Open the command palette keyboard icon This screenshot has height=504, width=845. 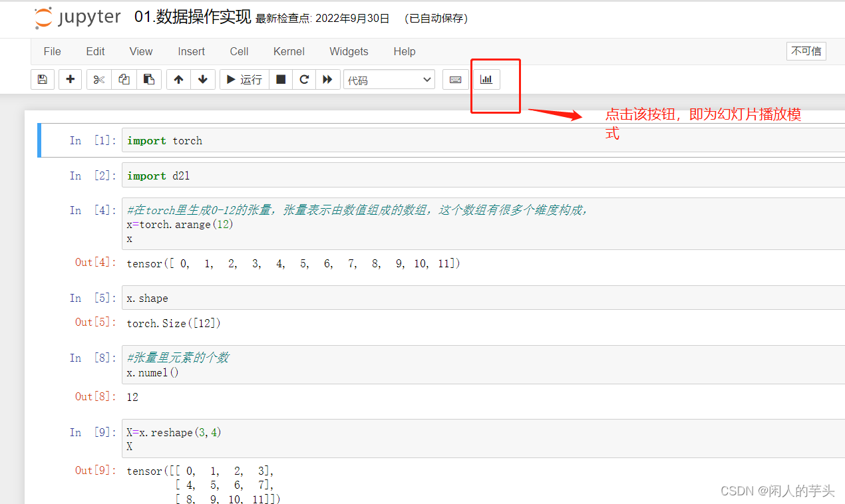click(x=456, y=78)
